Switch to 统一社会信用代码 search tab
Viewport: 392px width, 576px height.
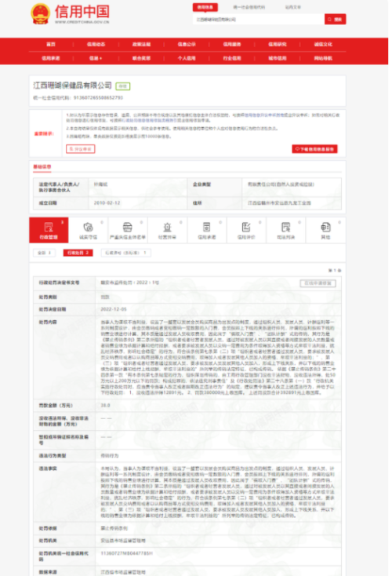tap(249, 7)
